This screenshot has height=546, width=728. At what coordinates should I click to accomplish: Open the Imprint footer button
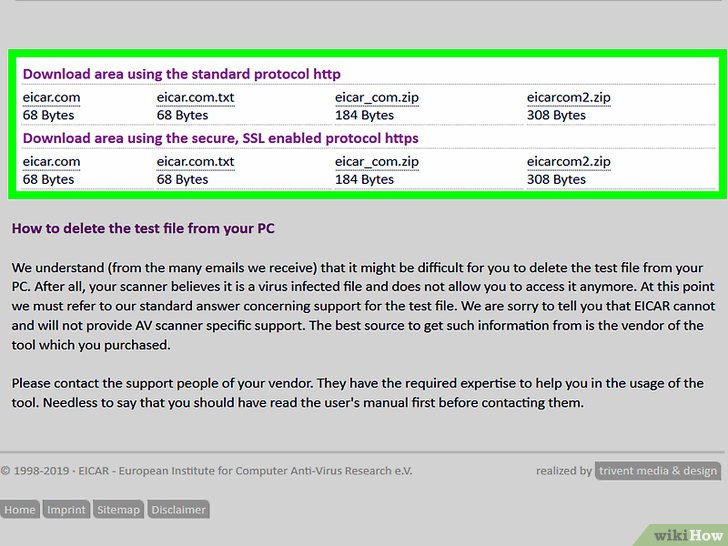coord(66,509)
